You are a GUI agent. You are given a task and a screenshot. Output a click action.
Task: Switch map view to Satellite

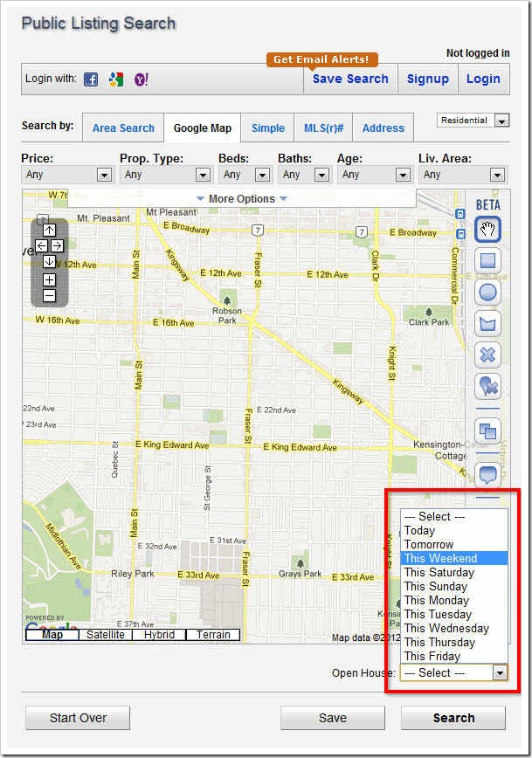(106, 635)
